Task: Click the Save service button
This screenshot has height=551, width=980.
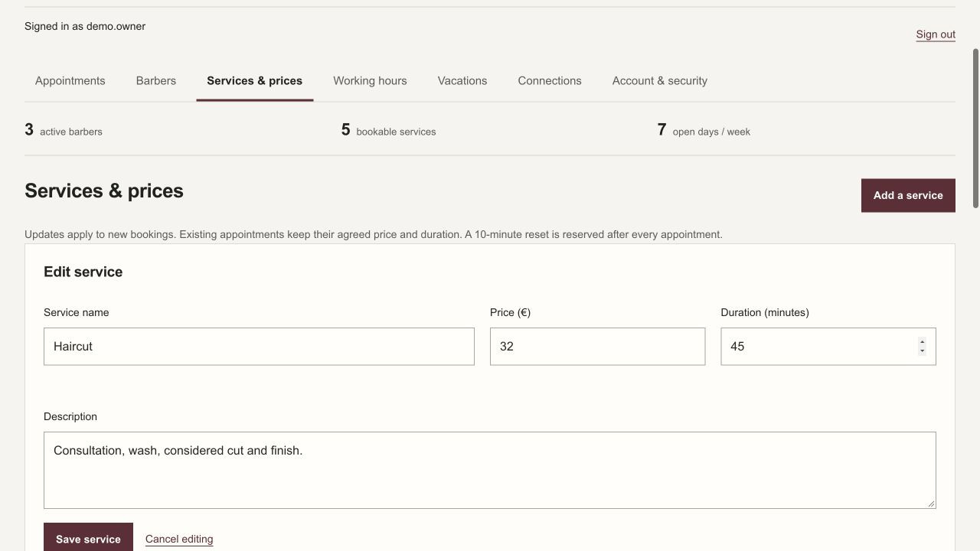Action: [x=88, y=539]
